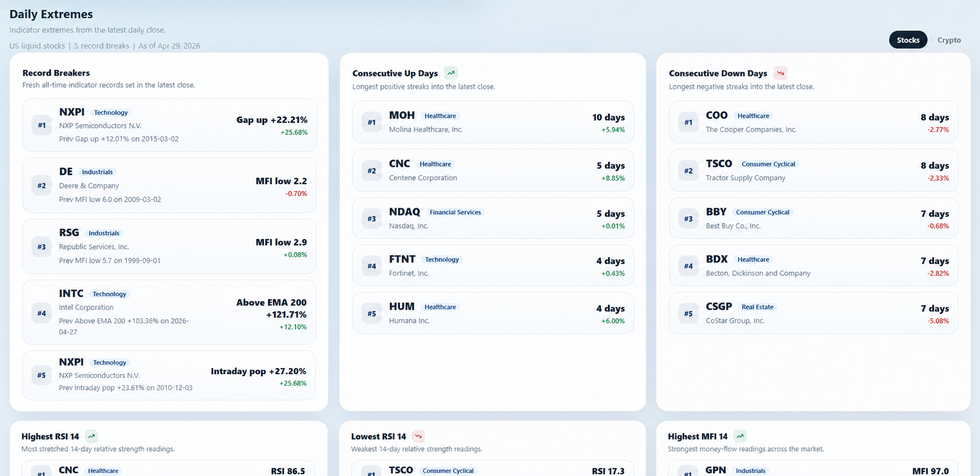Open the RSG Republic Services card
980x476 pixels.
coord(169,246)
